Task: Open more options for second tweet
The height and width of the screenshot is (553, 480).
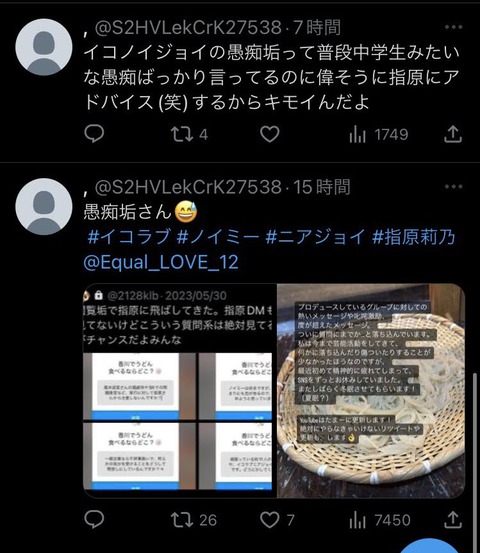Action: click(454, 187)
